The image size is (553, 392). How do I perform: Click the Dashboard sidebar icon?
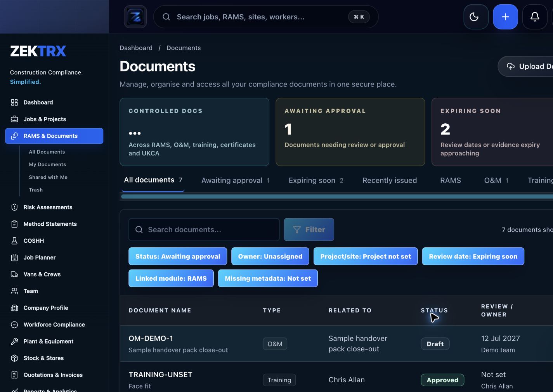click(x=14, y=102)
